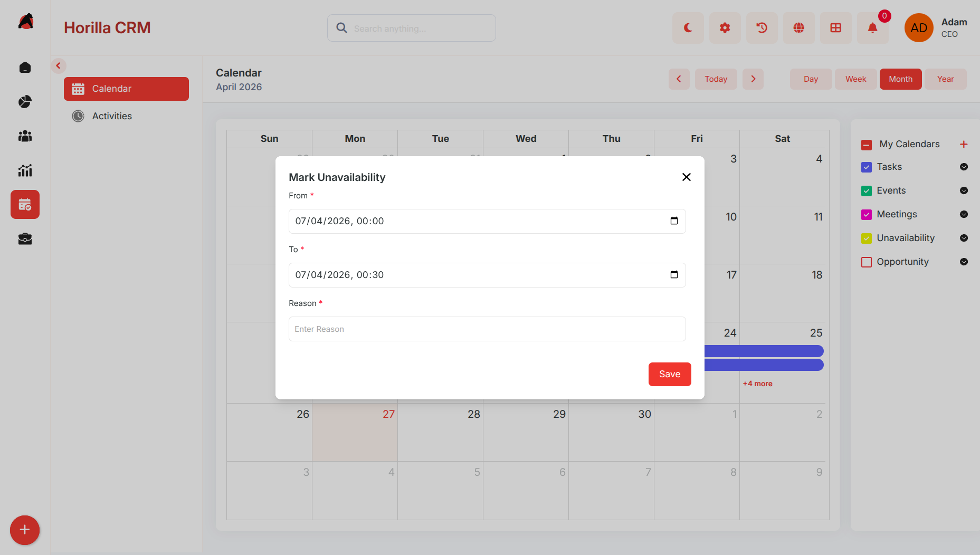Jump to Today in calendar

pos(716,79)
